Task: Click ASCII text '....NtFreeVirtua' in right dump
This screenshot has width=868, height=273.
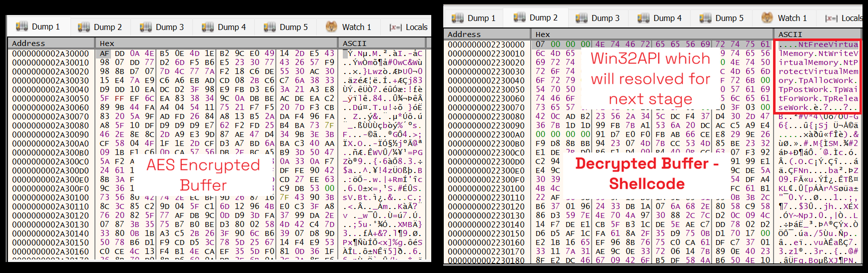Action: (x=819, y=44)
